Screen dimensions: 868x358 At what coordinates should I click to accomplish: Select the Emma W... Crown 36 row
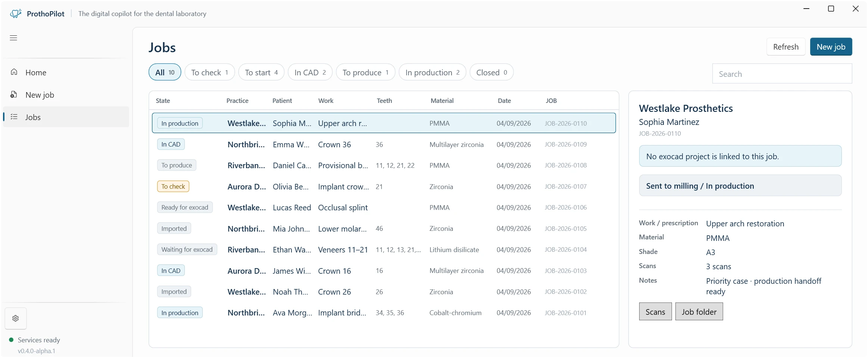tap(384, 144)
